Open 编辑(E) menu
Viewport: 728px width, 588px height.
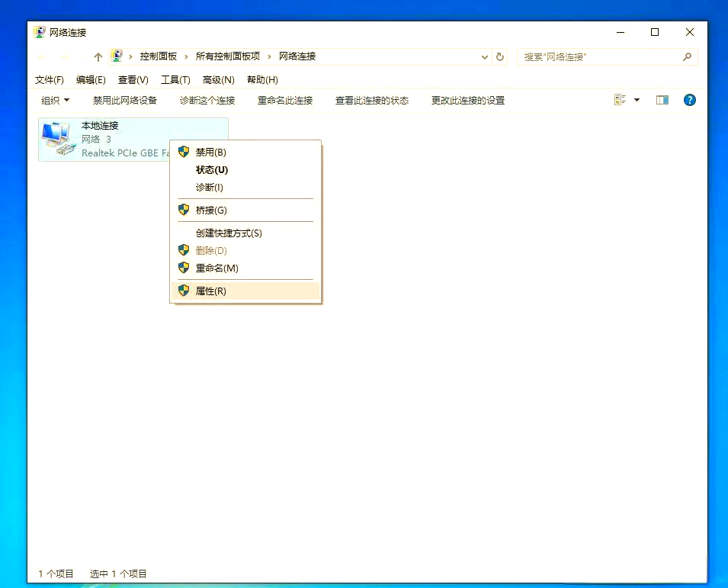91,80
